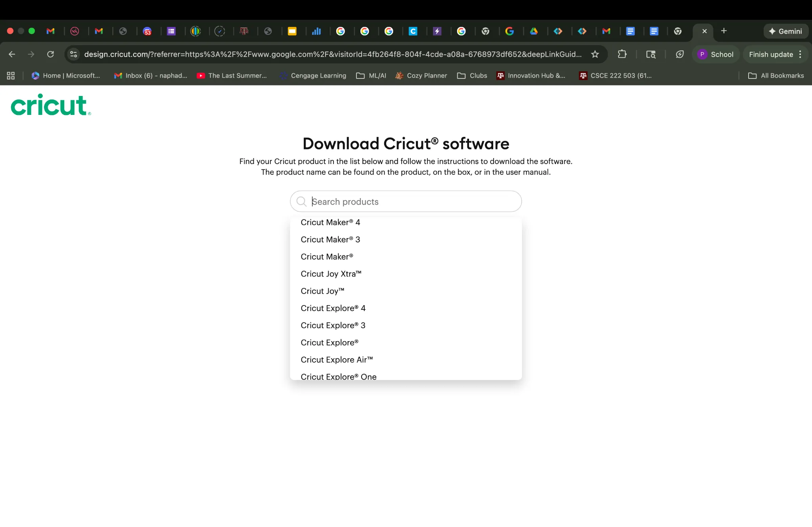Select Cricut Maker 4 from the list
The height and width of the screenshot is (527, 812).
pos(406,222)
